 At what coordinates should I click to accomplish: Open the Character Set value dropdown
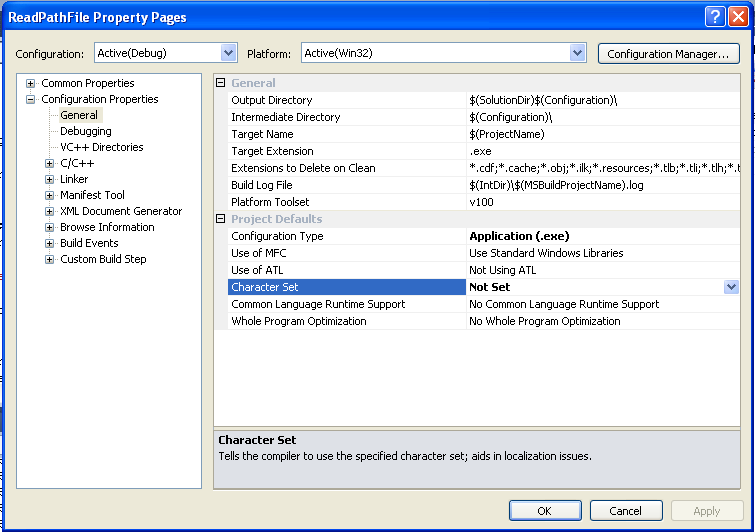click(x=731, y=287)
